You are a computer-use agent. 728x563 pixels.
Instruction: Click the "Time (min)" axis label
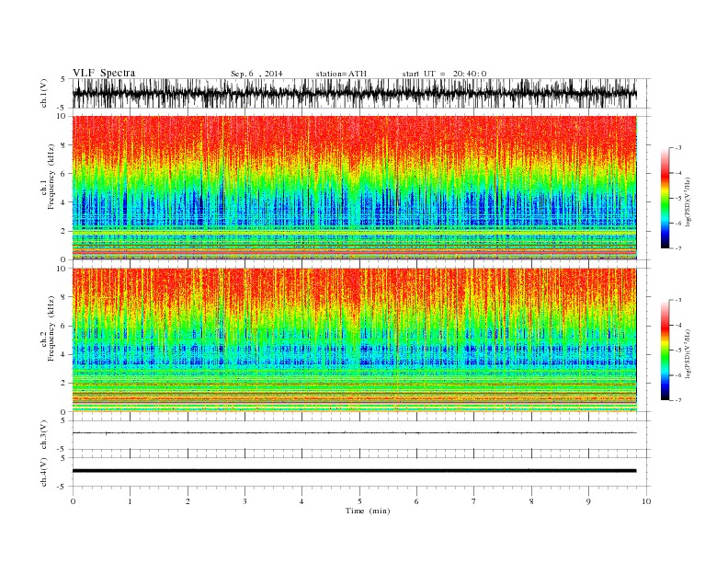[368, 511]
